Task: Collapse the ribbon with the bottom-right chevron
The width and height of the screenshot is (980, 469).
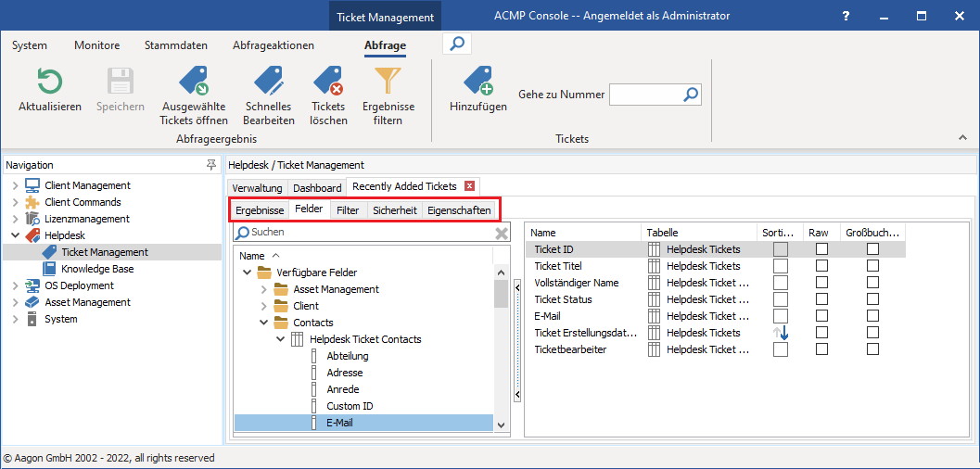Action: 961,137
